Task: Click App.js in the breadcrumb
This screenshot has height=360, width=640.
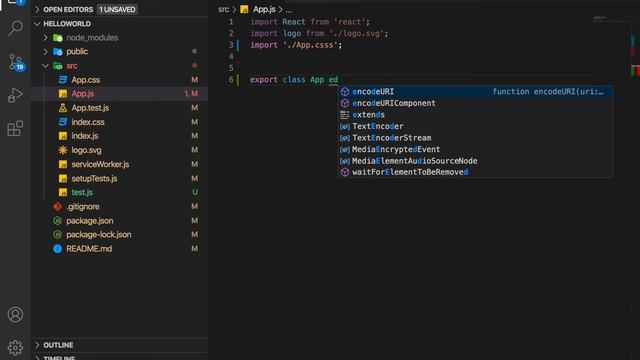Action: (x=264, y=9)
